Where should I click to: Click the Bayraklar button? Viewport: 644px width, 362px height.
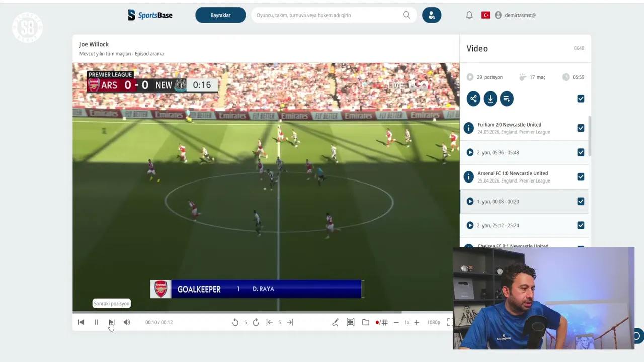click(220, 15)
